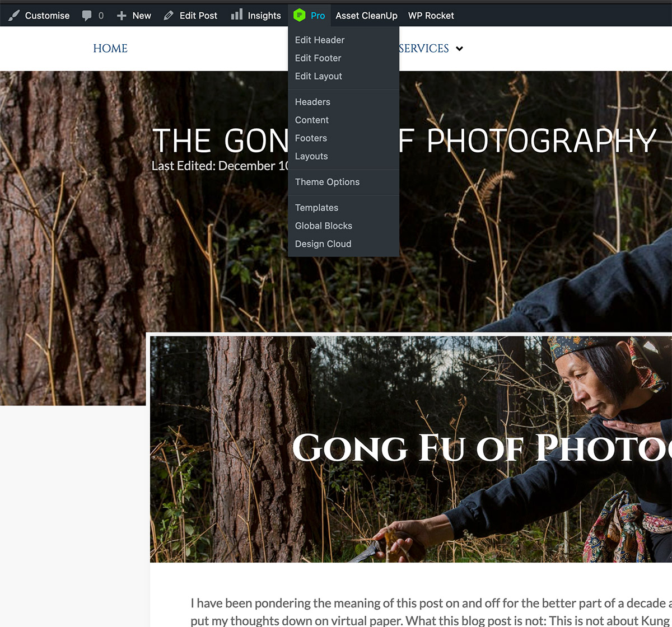This screenshot has height=627, width=672.
Task: Choose Edit Footer in dropdown
Action: 318,58
